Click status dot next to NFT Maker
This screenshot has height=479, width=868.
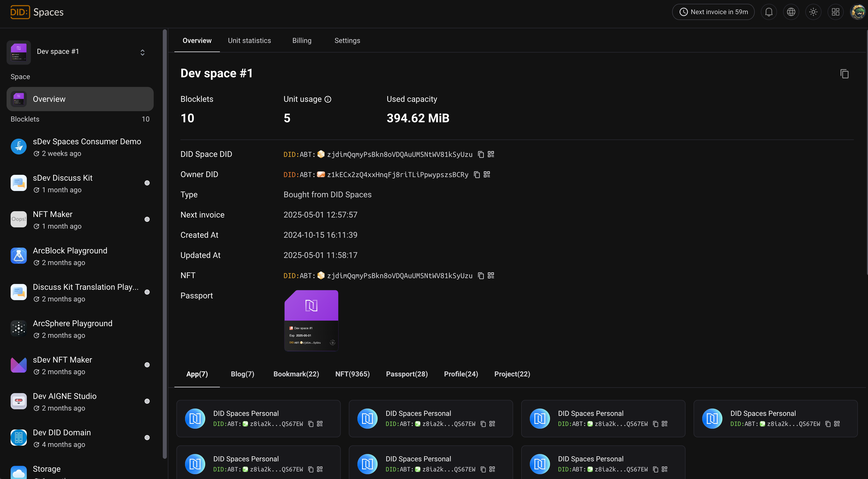click(x=147, y=219)
